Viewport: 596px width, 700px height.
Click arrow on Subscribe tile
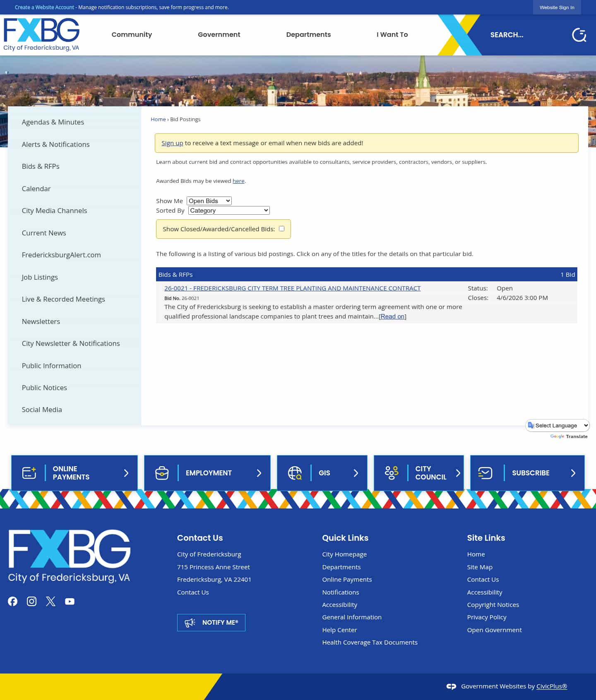click(573, 473)
